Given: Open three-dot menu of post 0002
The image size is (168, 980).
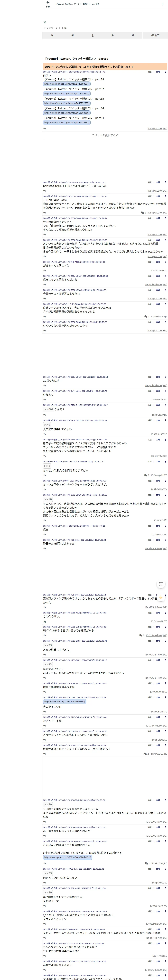Looking at the screenshot, I should click(x=165, y=182).
